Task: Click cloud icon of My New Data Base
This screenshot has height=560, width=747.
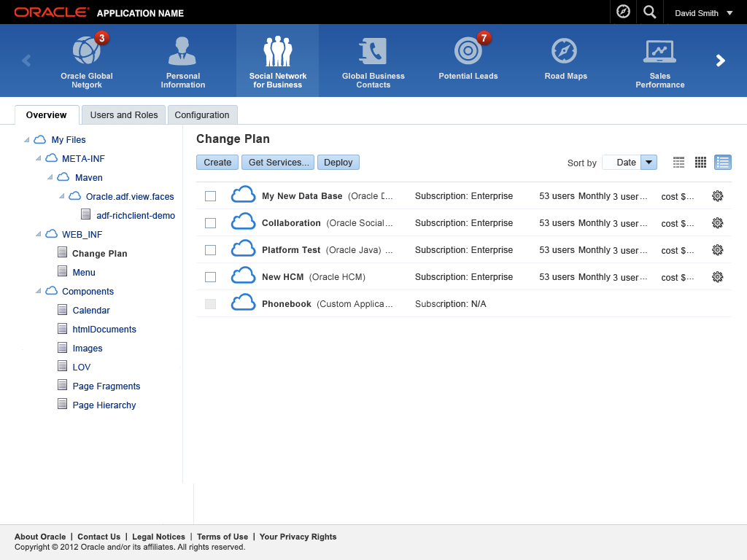Action: click(243, 195)
